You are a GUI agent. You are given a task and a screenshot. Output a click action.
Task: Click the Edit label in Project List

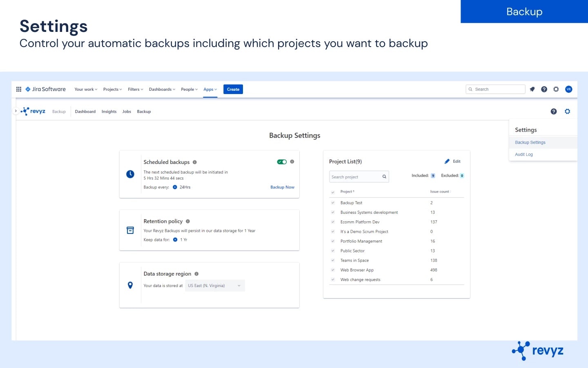coord(457,162)
